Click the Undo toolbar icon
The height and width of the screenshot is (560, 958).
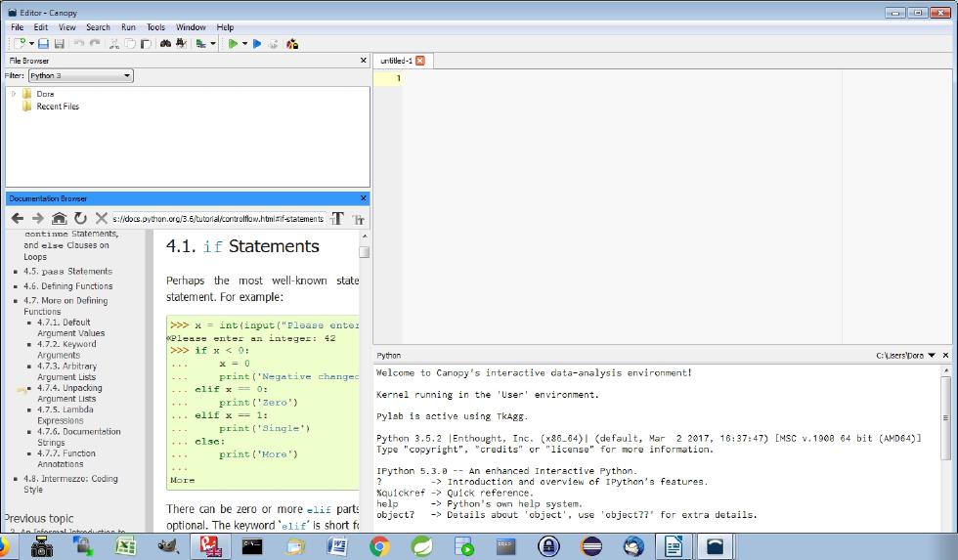tap(79, 43)
